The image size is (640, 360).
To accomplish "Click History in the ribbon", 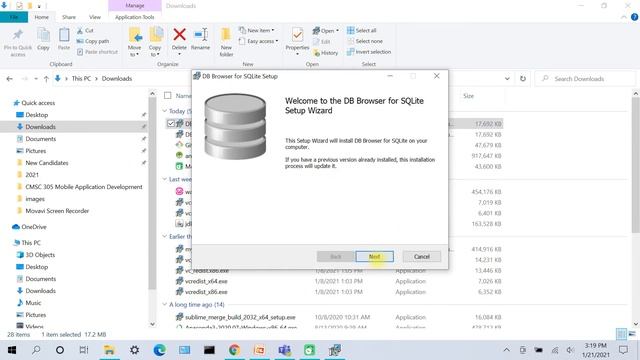I will click(326, 53).
